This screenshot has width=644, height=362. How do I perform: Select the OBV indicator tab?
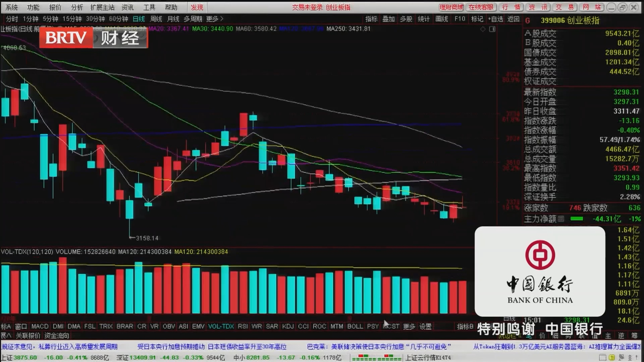point(169,326)
